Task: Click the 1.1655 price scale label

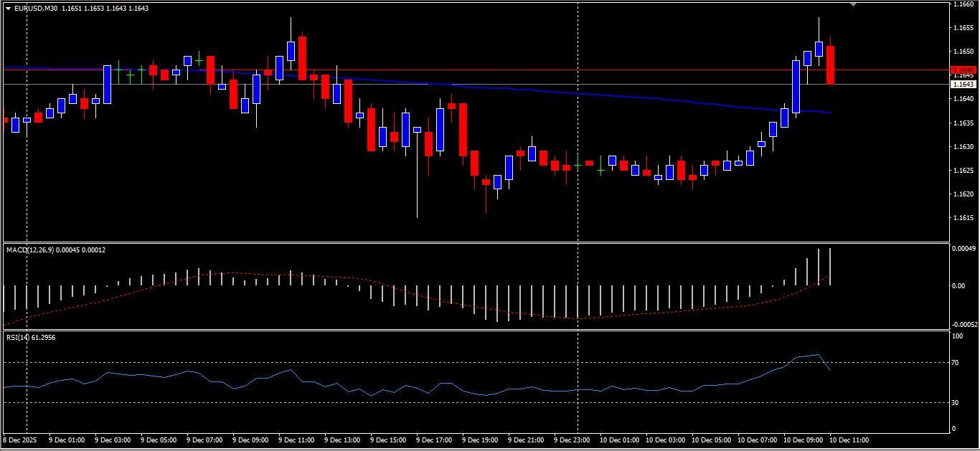Action: click(963, 28)
